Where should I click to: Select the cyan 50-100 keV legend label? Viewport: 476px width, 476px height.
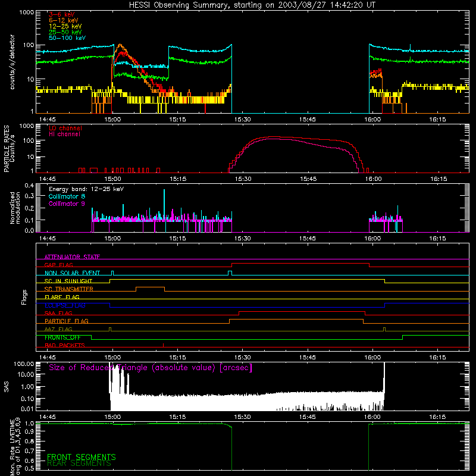tap(67, 38)
